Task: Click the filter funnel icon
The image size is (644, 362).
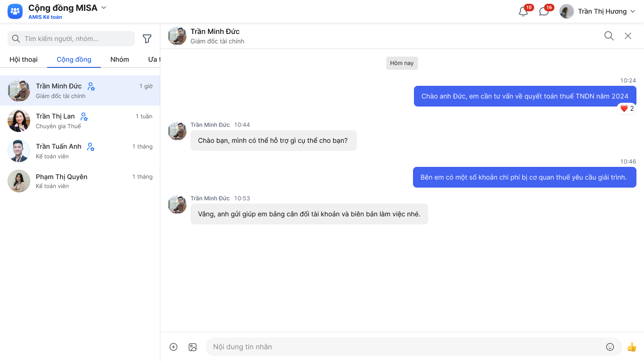Action: click(147, 39)
